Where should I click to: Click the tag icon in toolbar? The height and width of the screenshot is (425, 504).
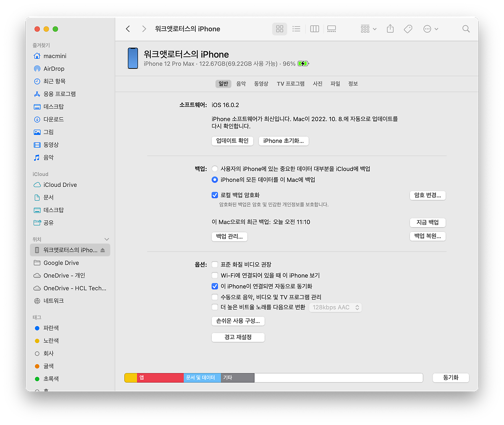(408, 29)
